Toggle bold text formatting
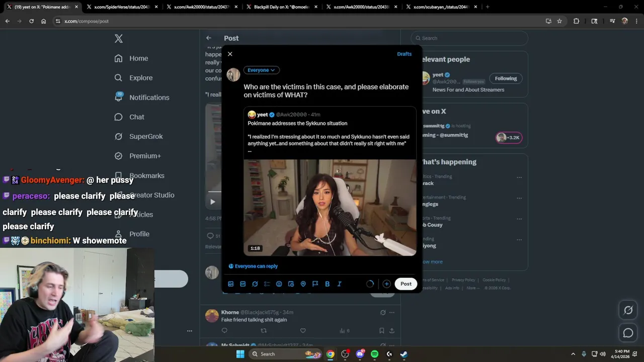 327,284
